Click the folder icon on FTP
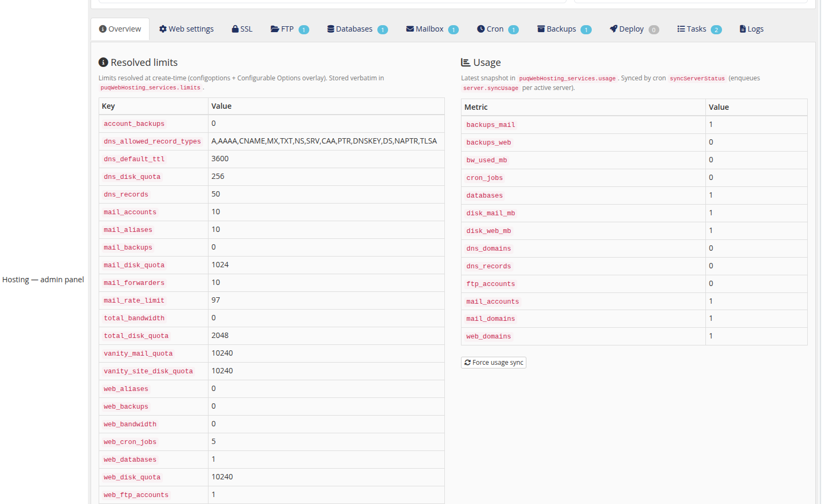This screenshot has height=504, width=826. click(x=275, y=29)
